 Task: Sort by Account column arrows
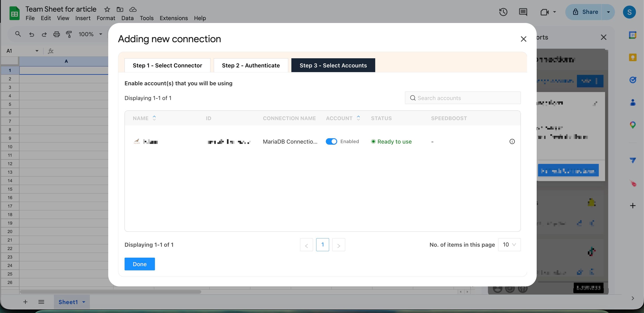tap(358, 118)
